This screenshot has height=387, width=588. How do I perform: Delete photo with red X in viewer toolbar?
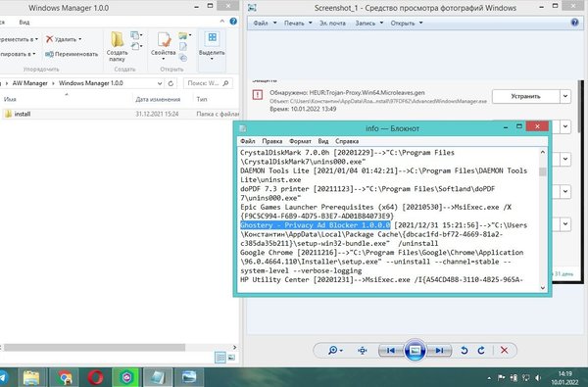[504, 350]
